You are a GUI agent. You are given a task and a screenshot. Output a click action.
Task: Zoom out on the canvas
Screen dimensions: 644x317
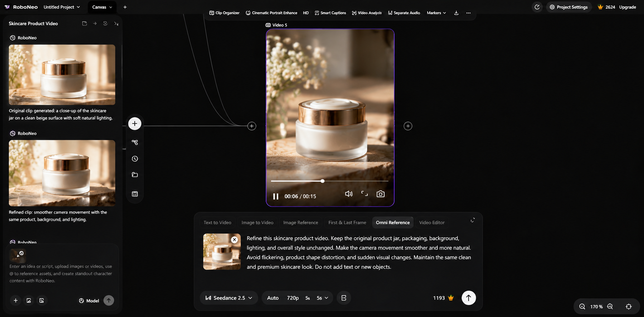(610, 307)
